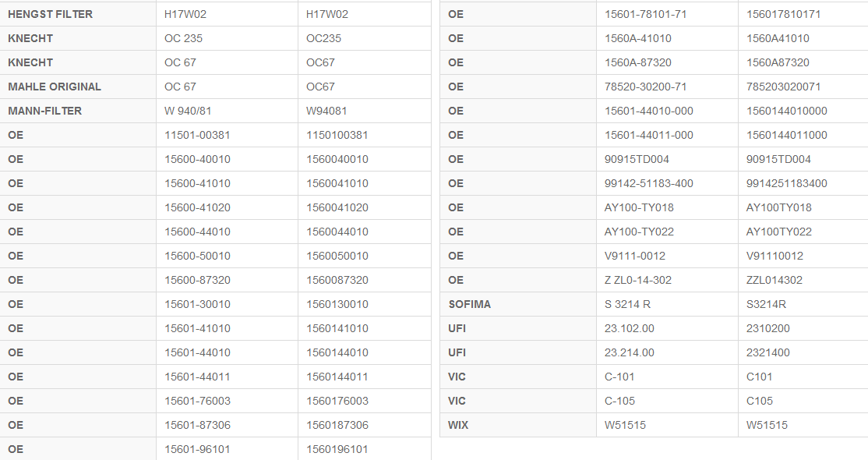Image resolution: width=868 pixels, height=460 pixels.
Task: Click the HENGST FILTER brand cell
Action: coord(50,14)
